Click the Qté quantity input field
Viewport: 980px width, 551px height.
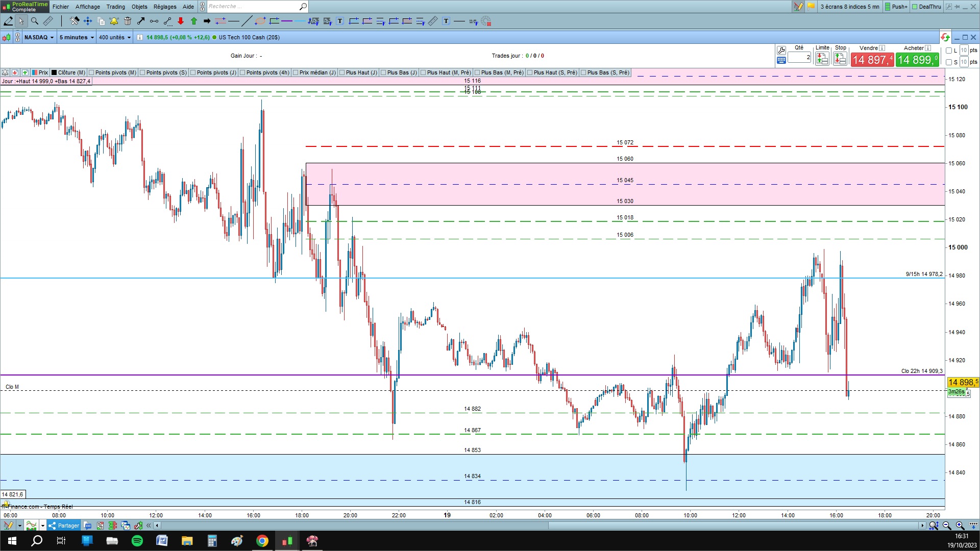[x=799, y=57]
